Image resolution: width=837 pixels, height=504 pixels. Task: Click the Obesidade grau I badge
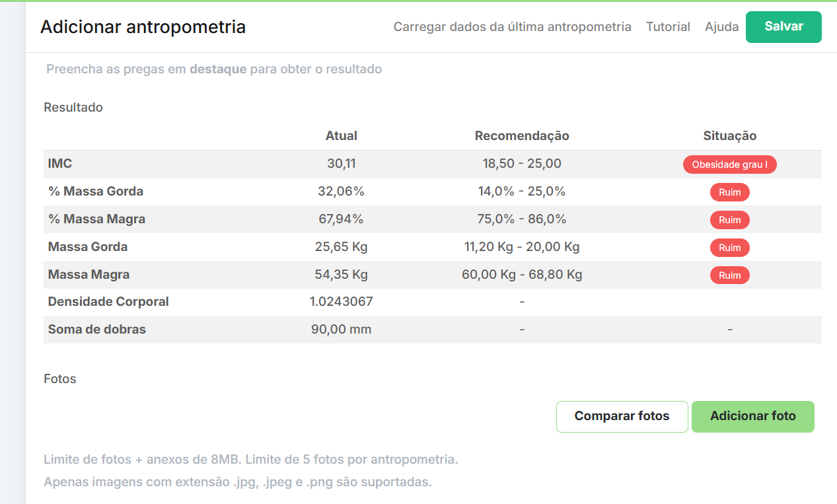(x=729, y=164)
